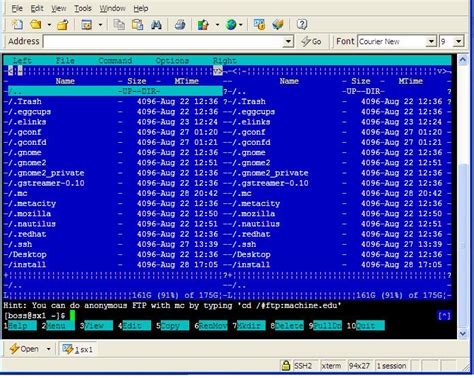Open the Right menu in Midnight Commander
The image size is (474, 378).
tap(225, 61)
